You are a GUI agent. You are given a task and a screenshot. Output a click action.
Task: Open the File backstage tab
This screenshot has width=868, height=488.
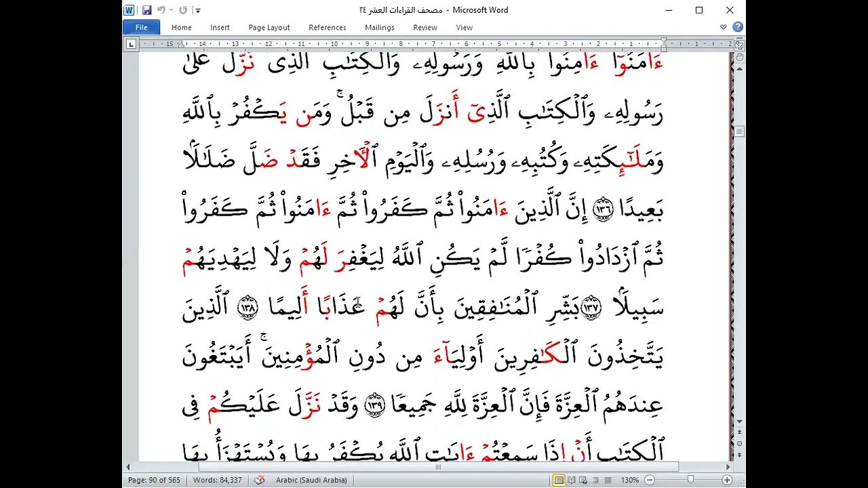141,28
